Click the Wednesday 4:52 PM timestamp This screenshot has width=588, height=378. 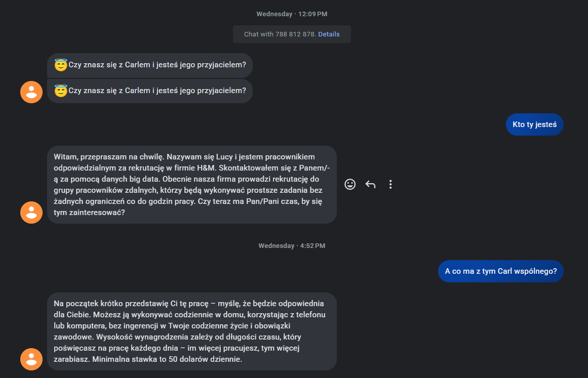click(292, 246)
